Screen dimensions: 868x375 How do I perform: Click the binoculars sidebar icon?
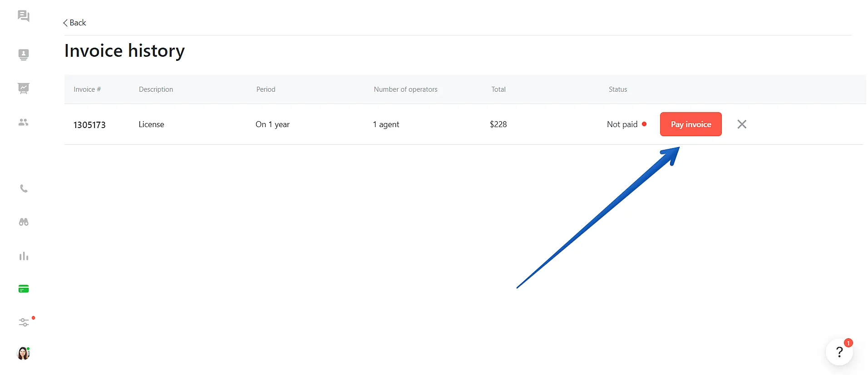[24, 222]
